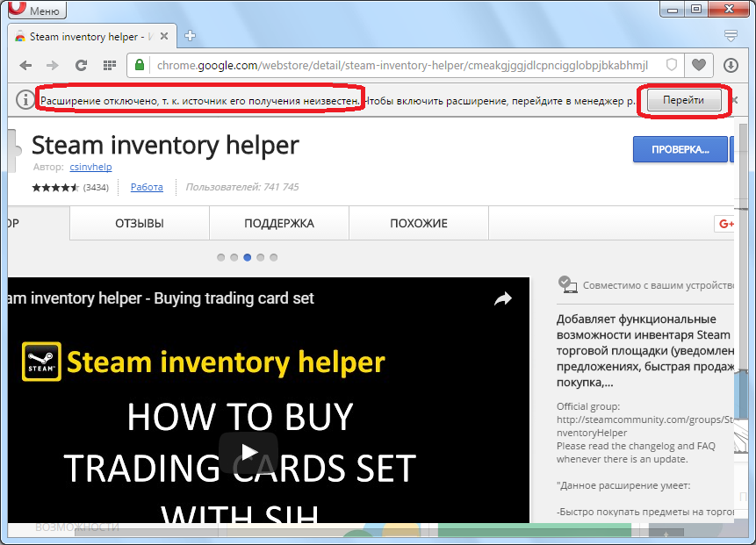Viewport: 756px width, 545px height.
Task: Click the shield icon in address bar
Action: coord(671,65)
